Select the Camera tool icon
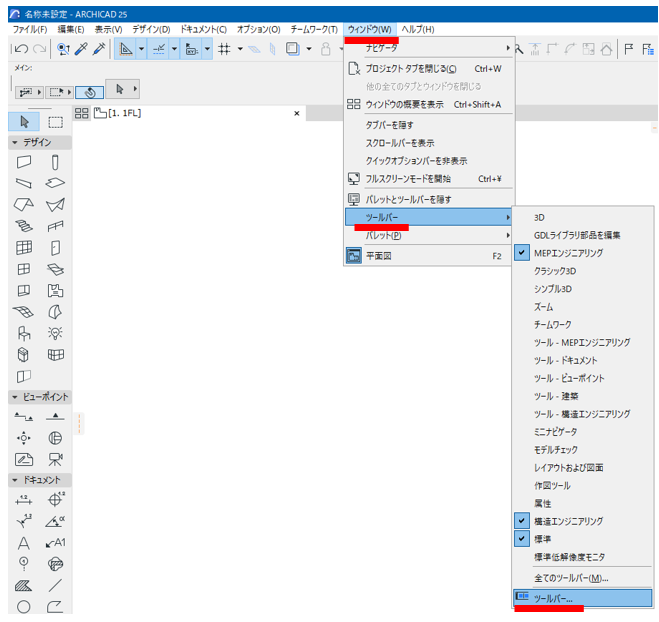This screenshot has height=622, width=659. (x=55, y=459)
